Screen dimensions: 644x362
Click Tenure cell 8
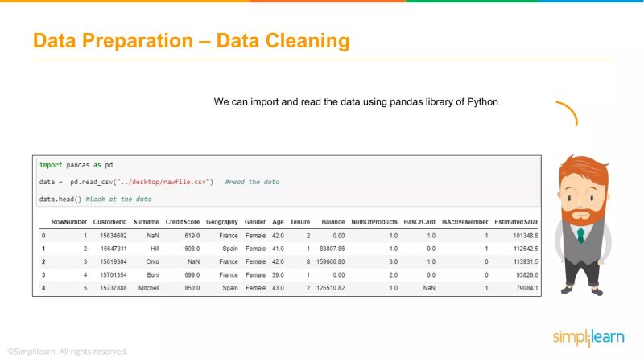[308, 262]
